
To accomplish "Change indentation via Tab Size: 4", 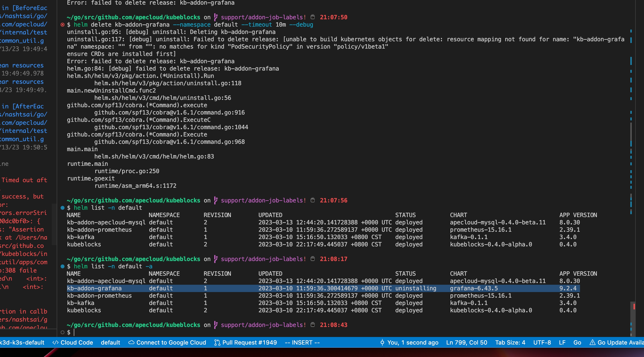I will (510, 343).
